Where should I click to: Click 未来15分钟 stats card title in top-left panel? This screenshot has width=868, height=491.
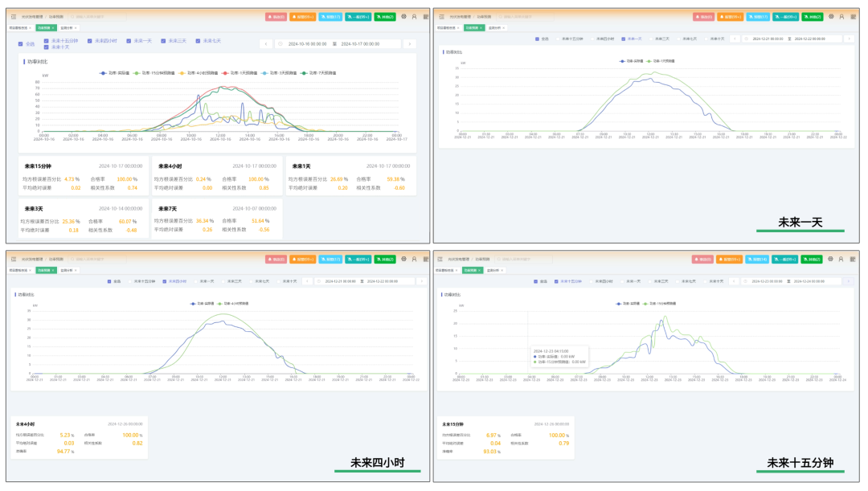pos(38,166)
